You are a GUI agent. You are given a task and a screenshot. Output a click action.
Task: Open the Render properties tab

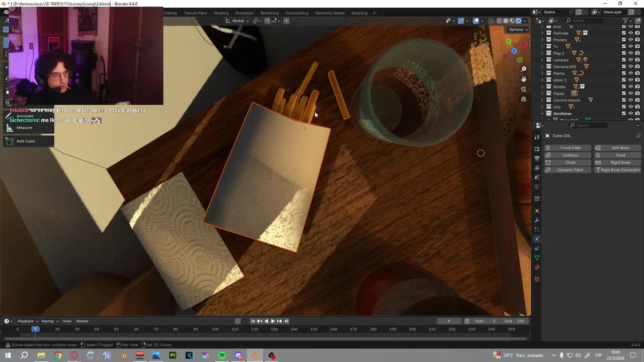pos(537,149)
